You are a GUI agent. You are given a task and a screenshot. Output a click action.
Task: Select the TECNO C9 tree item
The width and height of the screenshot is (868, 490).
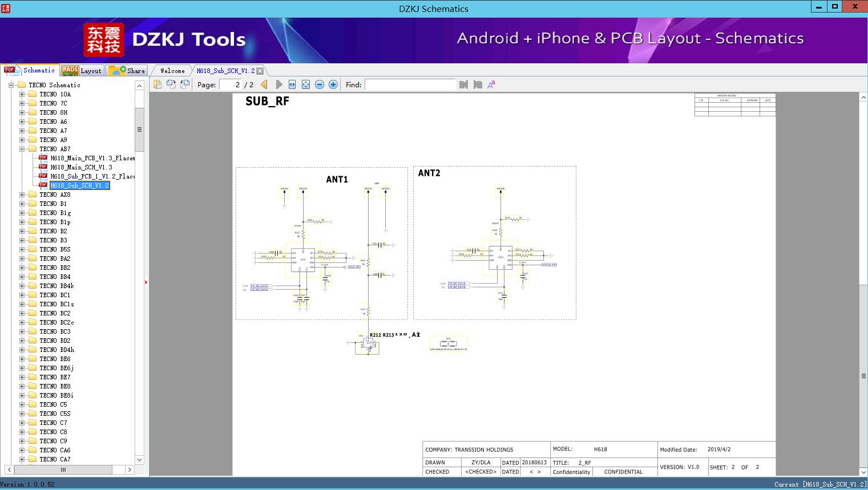point(53,441)
